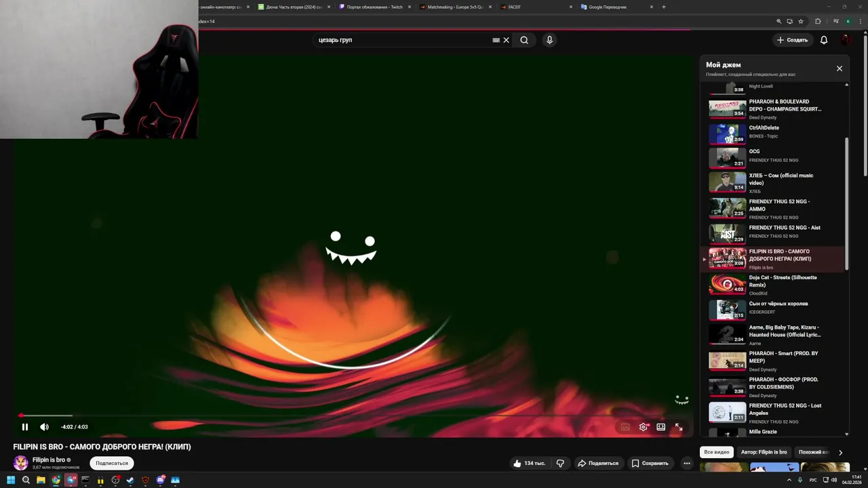The height and width of the screenshot is (488, 868).
Task: Open a new browser tab with plus
Action: point(663,7)
